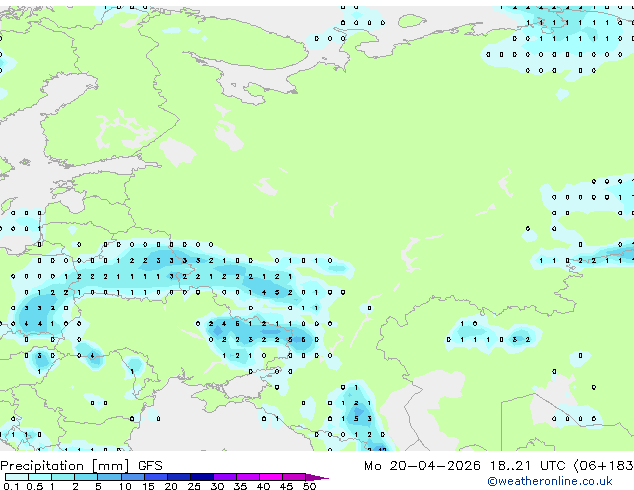This screenshot has height=490, width=634.
Task: Click the 15 to 20 mm legend swatch
Action: pos(156,477)
